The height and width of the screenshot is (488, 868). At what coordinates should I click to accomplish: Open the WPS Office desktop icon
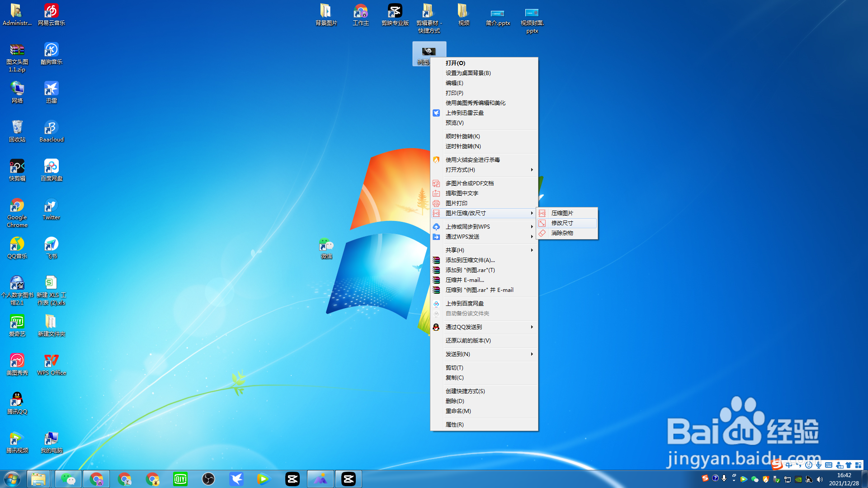click(x=51, y=364)
